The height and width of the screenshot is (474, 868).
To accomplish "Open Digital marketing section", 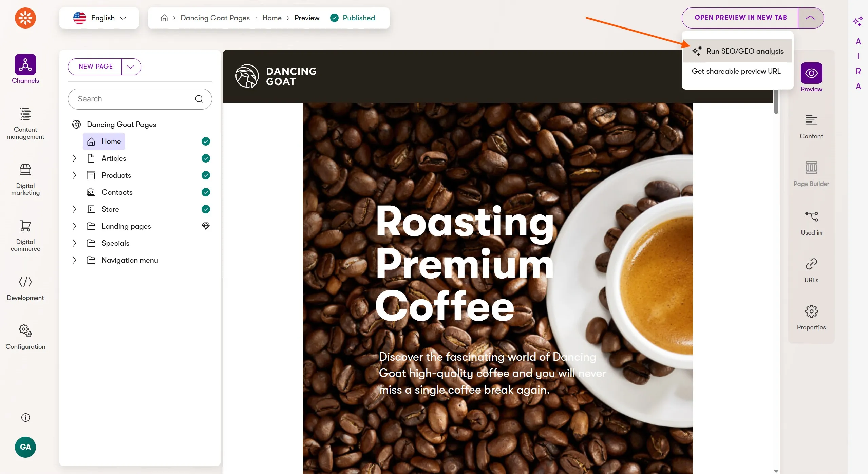I will [25, 170].
